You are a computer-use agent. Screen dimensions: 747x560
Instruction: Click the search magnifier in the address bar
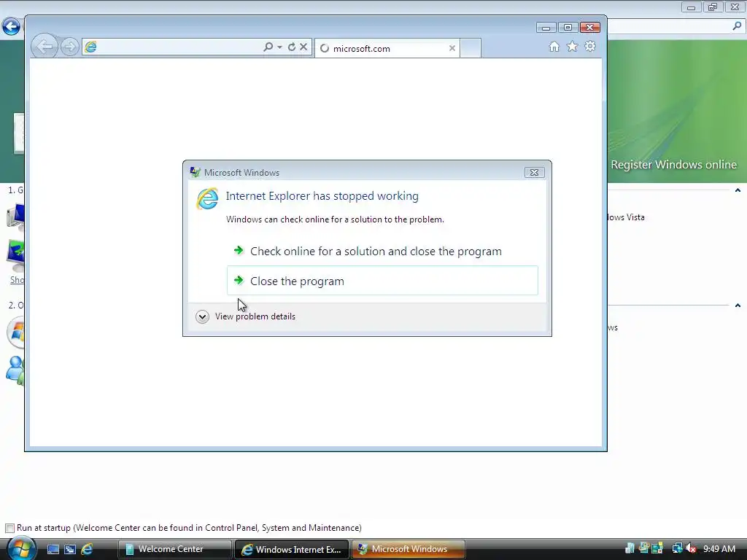point(268,47)
